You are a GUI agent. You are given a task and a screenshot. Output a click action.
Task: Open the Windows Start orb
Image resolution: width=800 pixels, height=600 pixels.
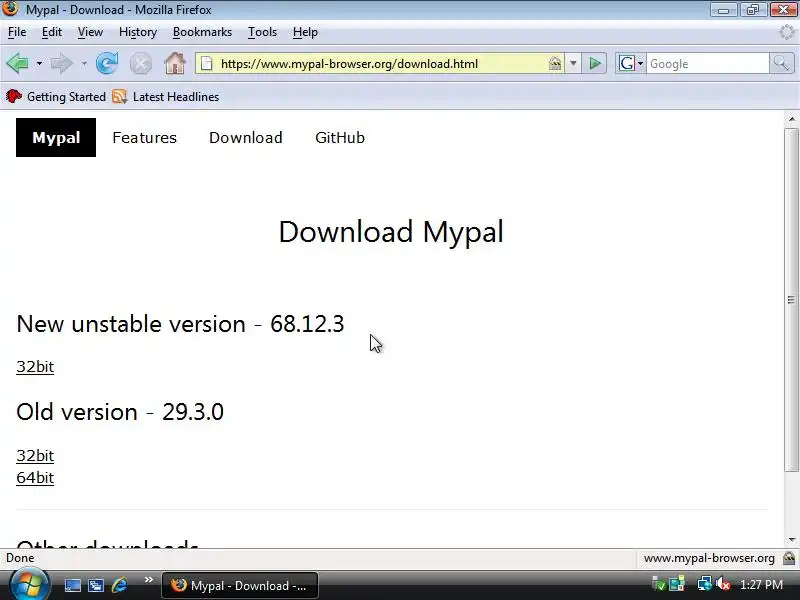(30, 584)
